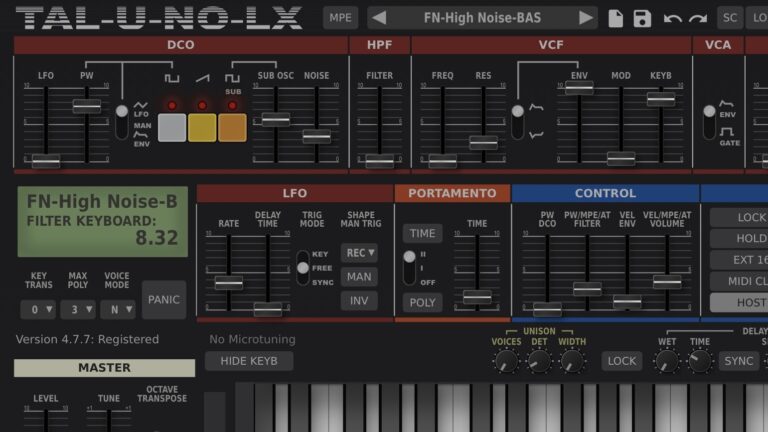Click HOLD button in right panel
Viewport: 768px width, 432px height.
coord(740,239)
